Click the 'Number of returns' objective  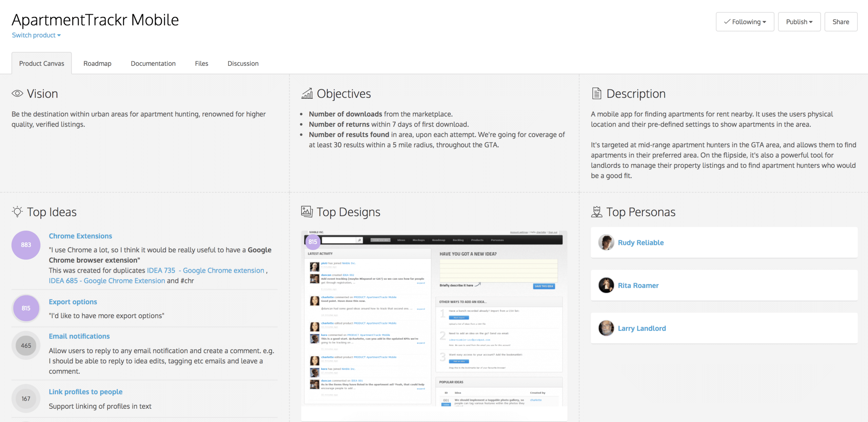point(389,124)
